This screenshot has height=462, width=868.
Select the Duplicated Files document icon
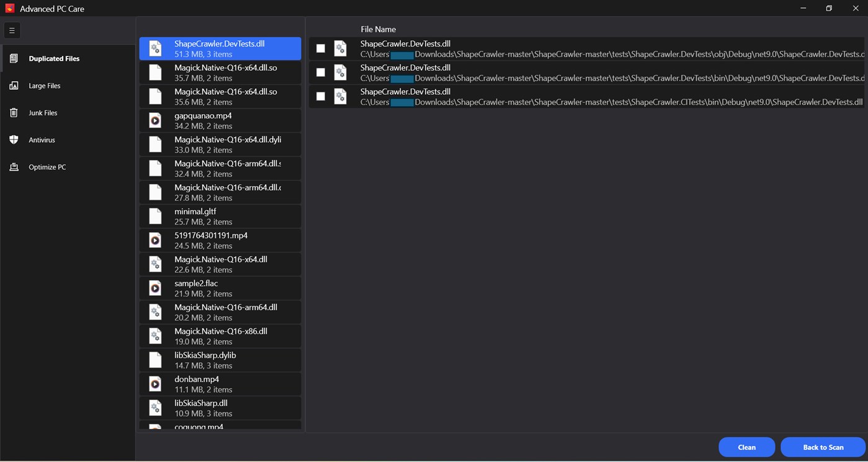click(13, 58)
